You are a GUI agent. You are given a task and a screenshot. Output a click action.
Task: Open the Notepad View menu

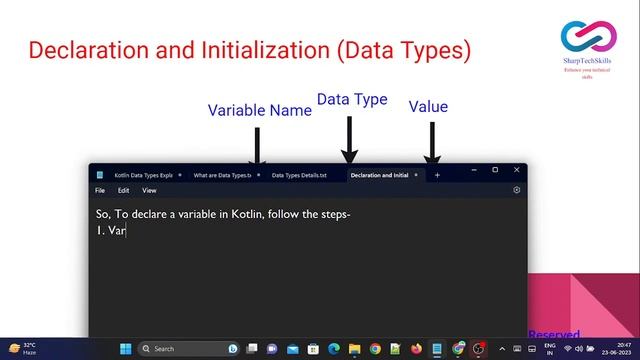149,190
